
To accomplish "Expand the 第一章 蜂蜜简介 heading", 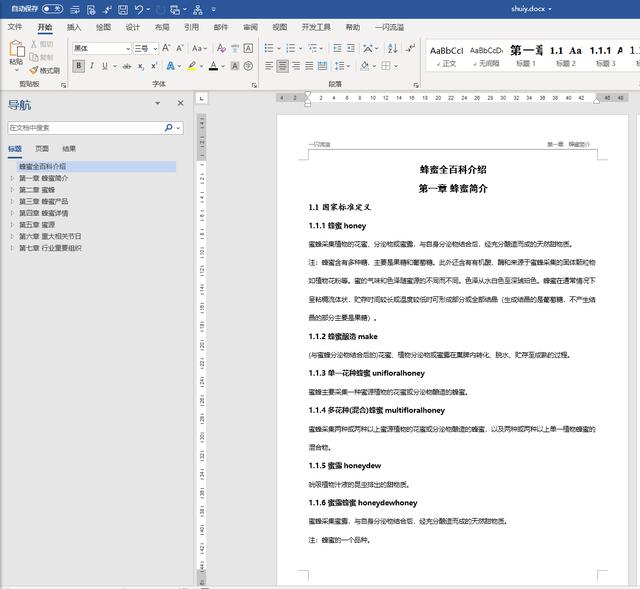I will pyautogui.click(x=12, y=178).
